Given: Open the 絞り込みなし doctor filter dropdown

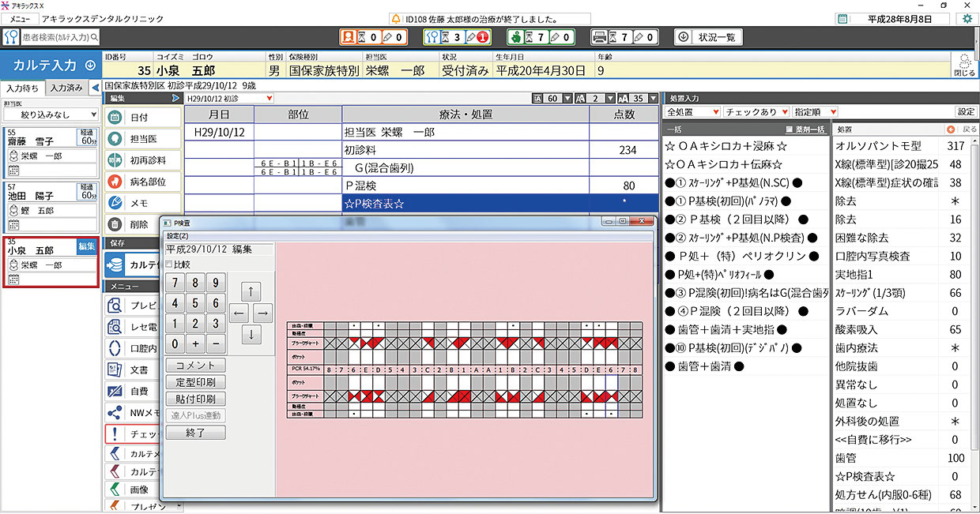Looking at the screenshot, I should click(50, 115).
